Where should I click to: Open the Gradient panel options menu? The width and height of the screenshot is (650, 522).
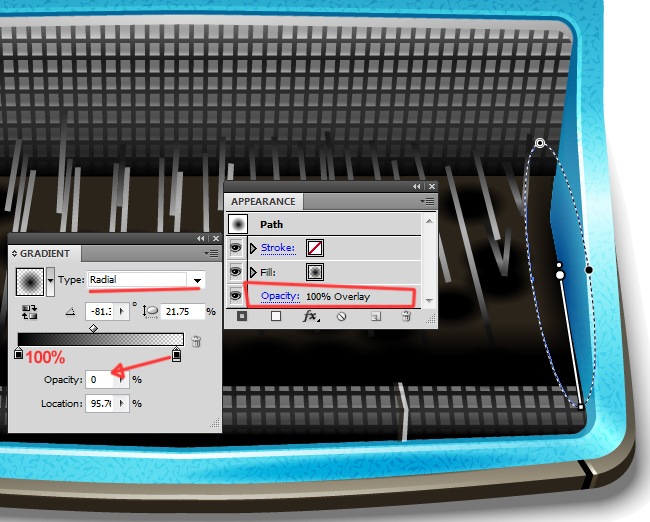click(x=211, y=254)
